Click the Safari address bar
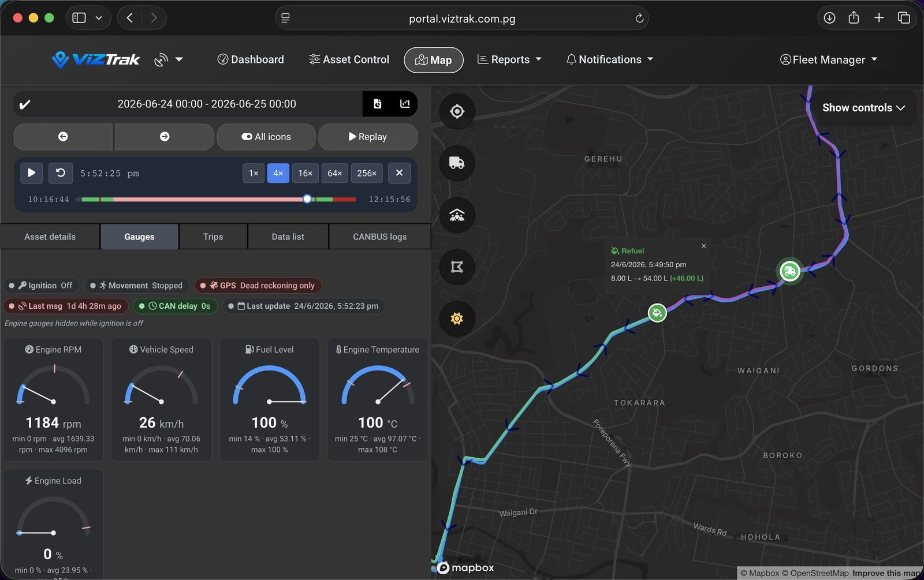The image size is (924, 580). click(x=462, y=18)
